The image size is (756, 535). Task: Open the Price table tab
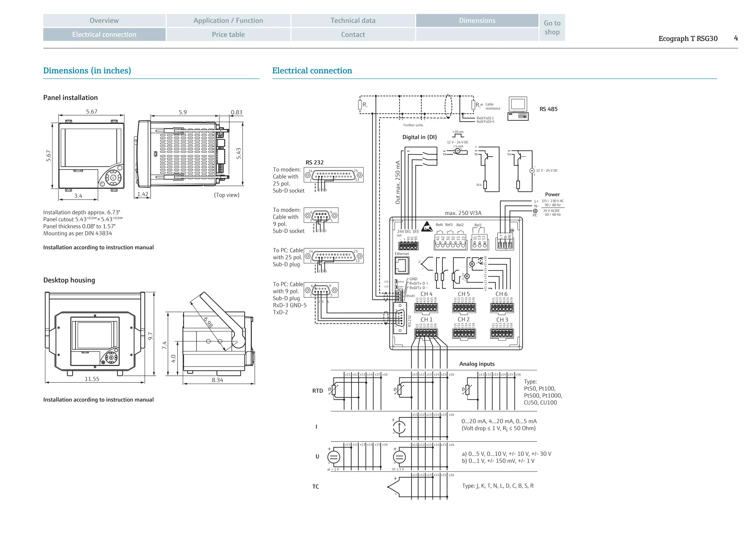pyautogui.click(x=228, y=34)
